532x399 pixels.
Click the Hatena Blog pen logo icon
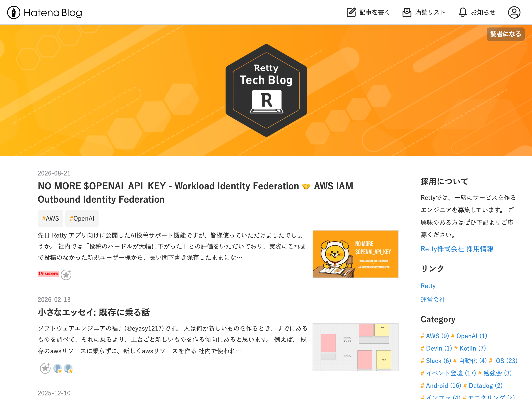click(x=14, y=12)
